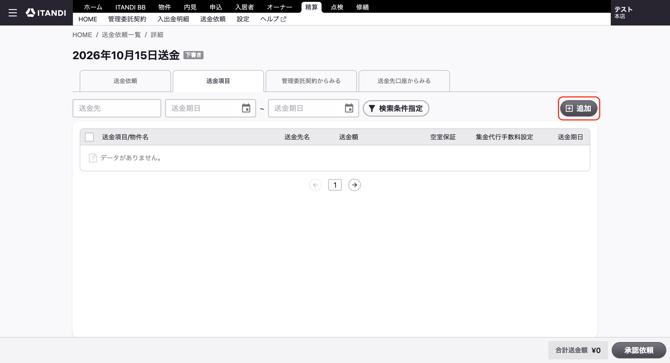Open the 物件 top menu

(x=165, y=7)
